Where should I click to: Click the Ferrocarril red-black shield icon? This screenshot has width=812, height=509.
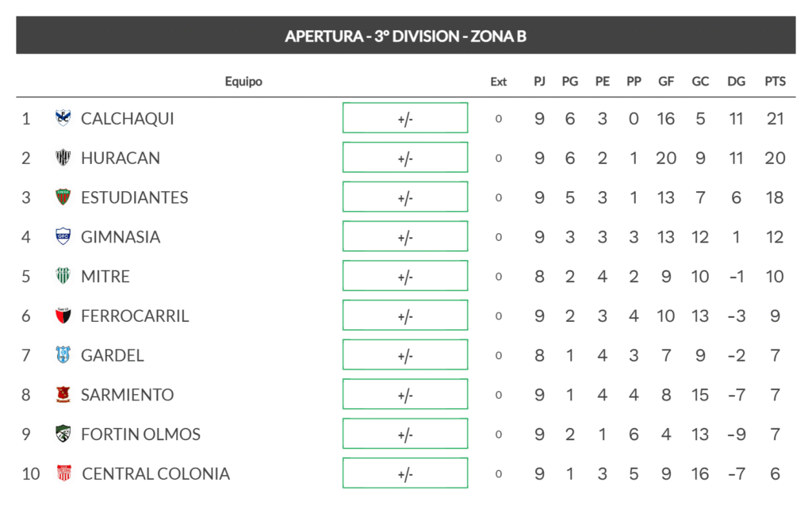click(63, 316)
